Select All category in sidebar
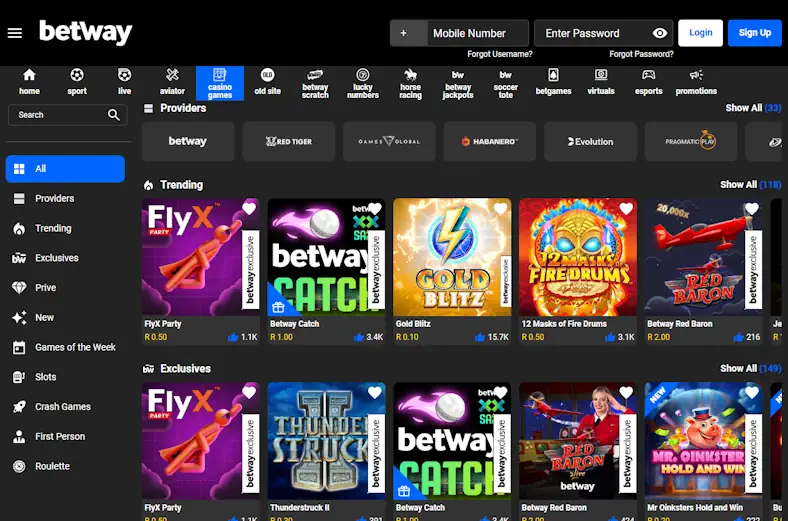The height and width of the screenshot is (521, 788). (65, 169)
